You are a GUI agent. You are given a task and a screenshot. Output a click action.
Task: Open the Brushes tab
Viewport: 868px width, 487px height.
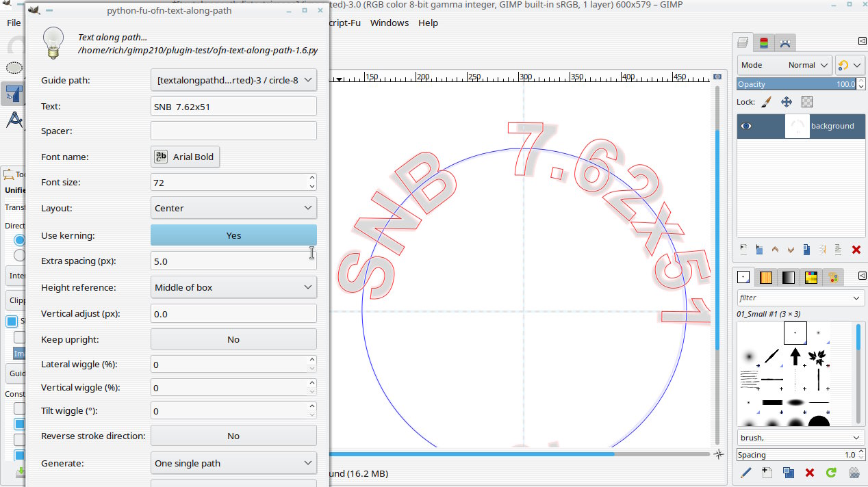[743, 277]
